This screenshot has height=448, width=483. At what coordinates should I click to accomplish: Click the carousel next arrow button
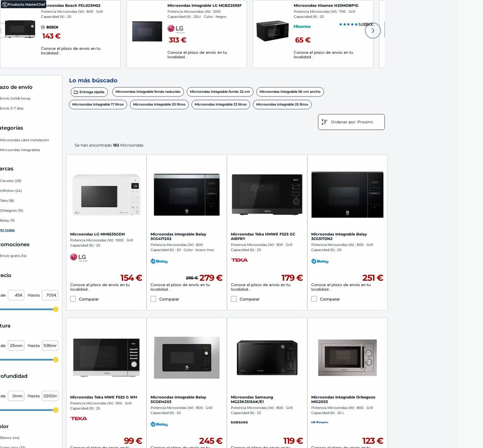(x=373, y=31)
